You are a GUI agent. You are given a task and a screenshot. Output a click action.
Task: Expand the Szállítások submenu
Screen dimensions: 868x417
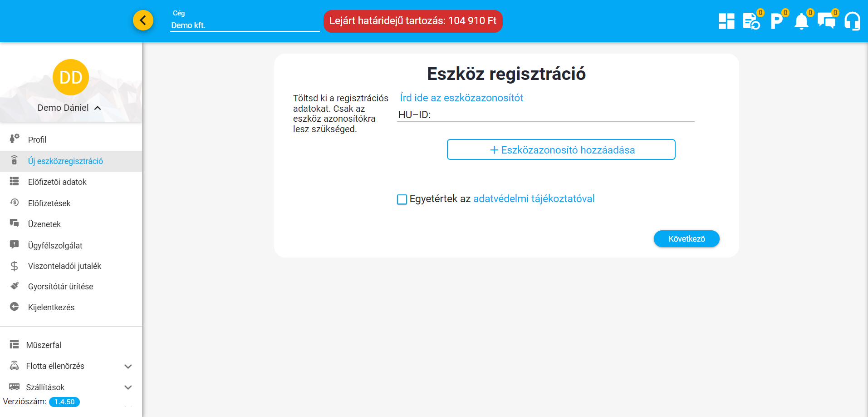(x=128, y=387)
